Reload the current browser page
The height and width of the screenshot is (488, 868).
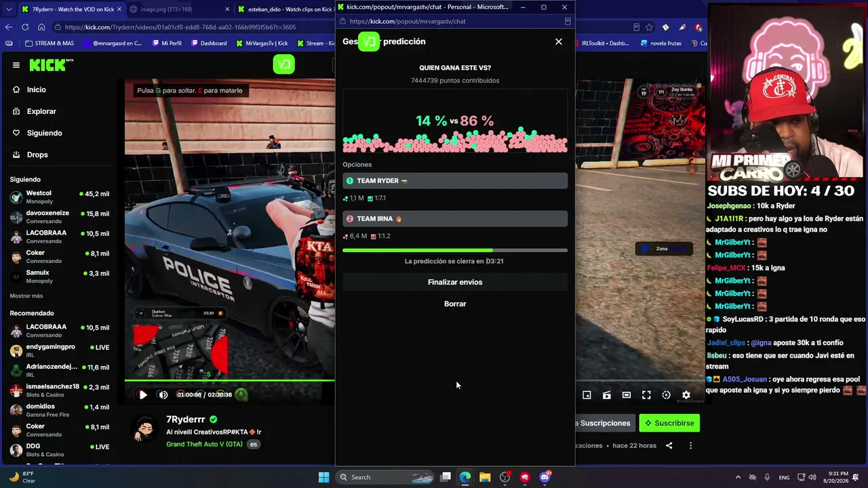pos(25,27)
